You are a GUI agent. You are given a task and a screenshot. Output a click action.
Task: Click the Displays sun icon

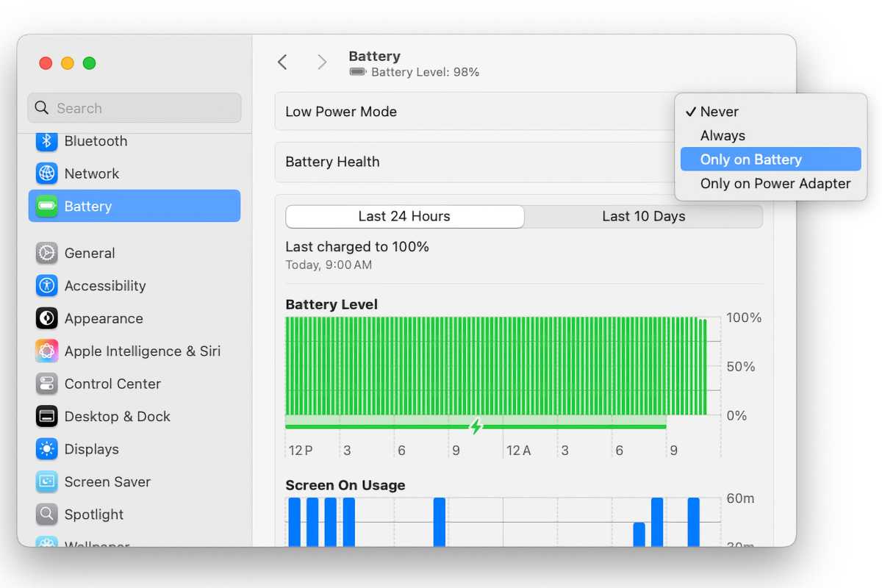[x=47, y=449]
